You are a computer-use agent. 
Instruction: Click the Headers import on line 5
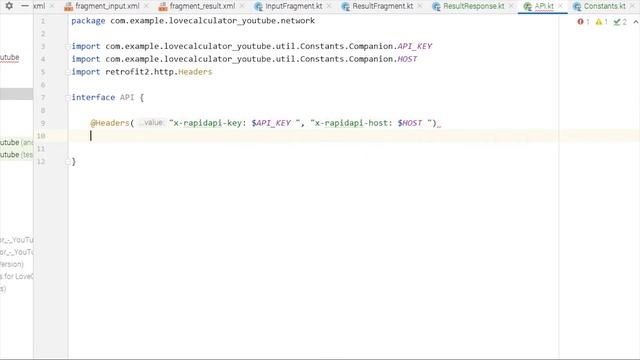pyautogui.click(x=195, y=72)
